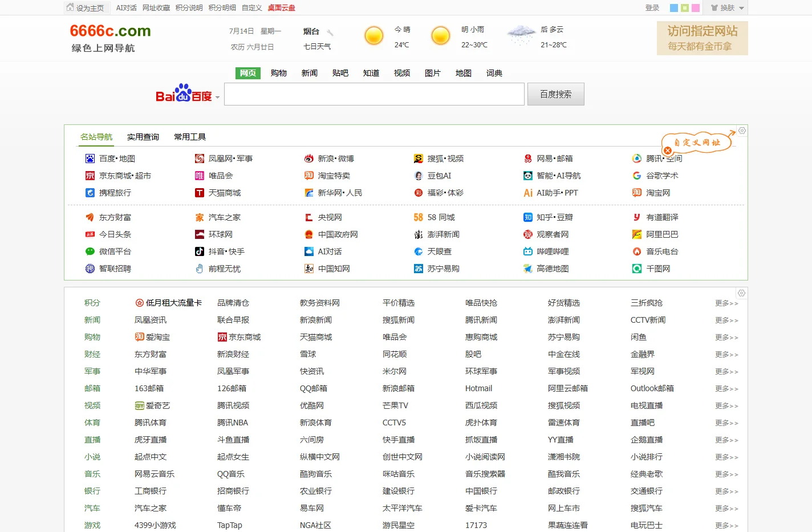Screen dimensions: 812x532
Task: Open the Tmall red T icon
Action: coord(199,193)
